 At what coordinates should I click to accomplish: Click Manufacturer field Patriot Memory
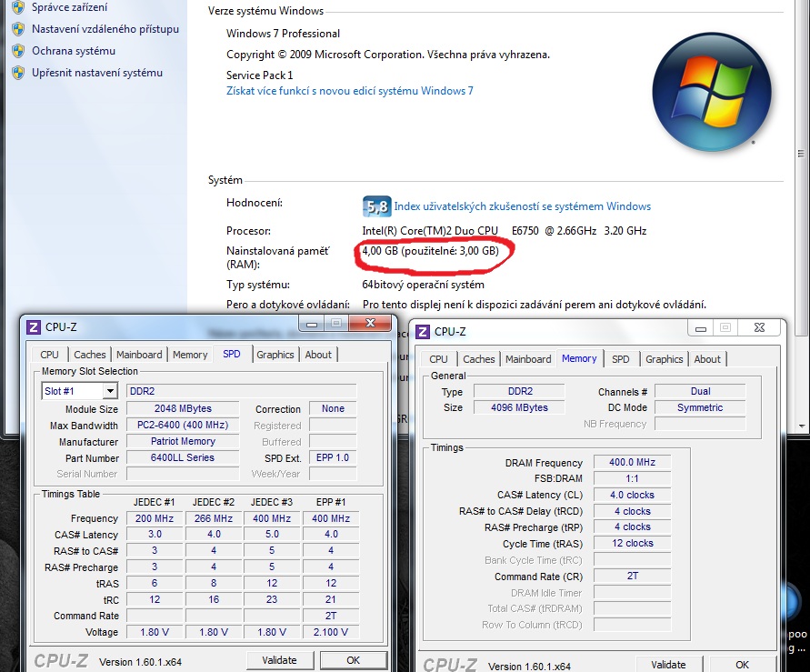(x=183, y=442)
